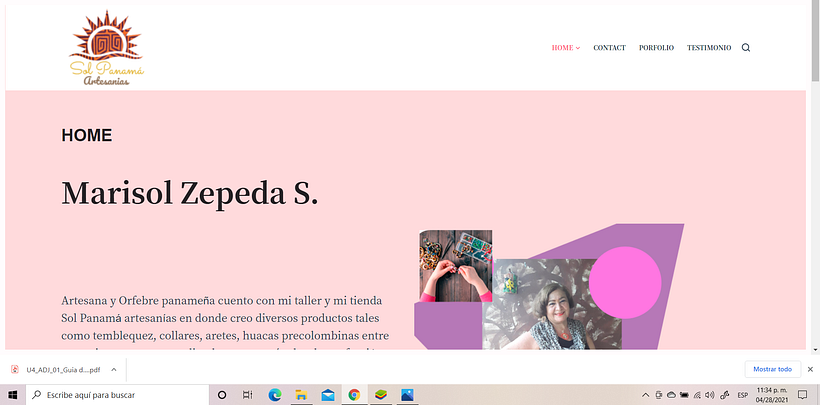
Task: Expand the HOME menu chevron
Action: pyautogui.click(x=578, y=48)
